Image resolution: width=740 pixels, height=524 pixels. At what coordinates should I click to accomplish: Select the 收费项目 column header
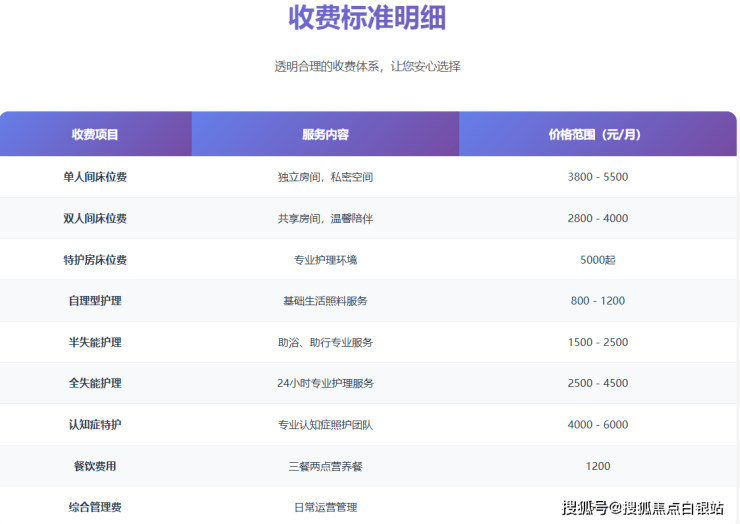[95, 134]
